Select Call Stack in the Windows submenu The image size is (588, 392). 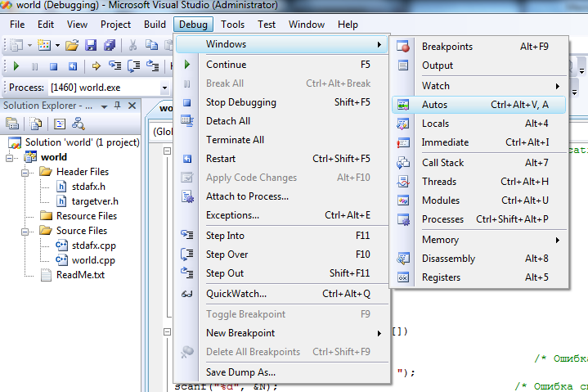tap(478, 163)
